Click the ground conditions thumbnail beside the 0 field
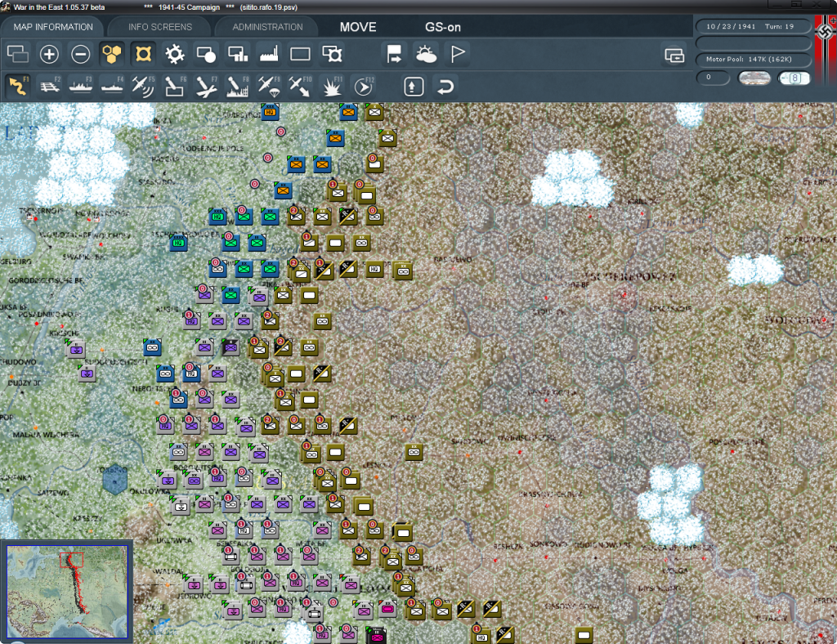 [754, 78]
